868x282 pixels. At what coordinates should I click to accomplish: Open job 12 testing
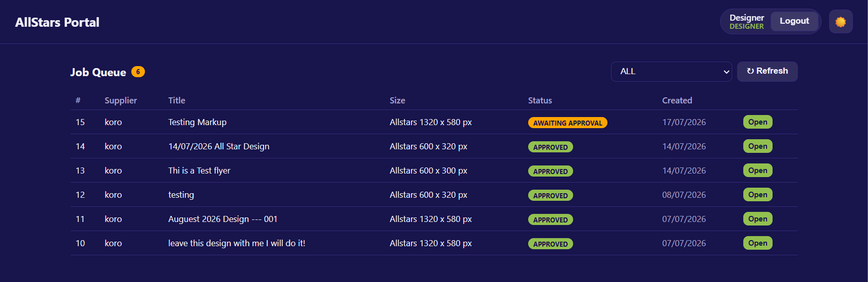[x=758, y=195]
